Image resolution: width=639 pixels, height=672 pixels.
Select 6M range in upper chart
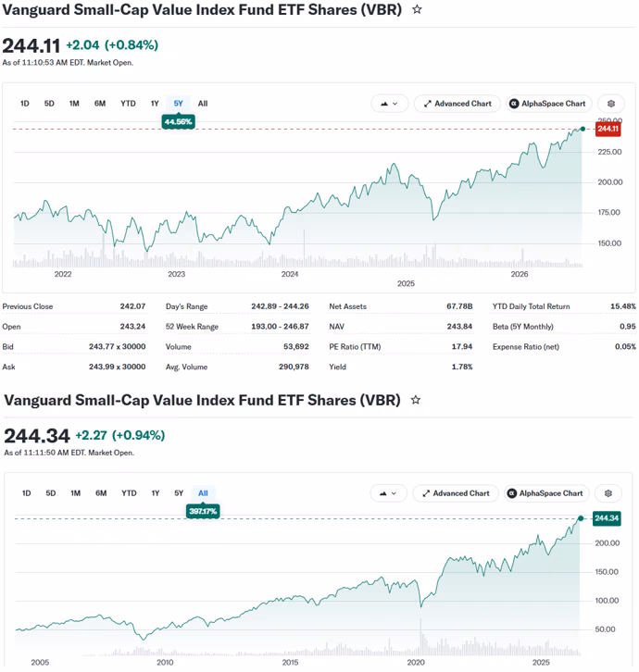tap(100, 104)
